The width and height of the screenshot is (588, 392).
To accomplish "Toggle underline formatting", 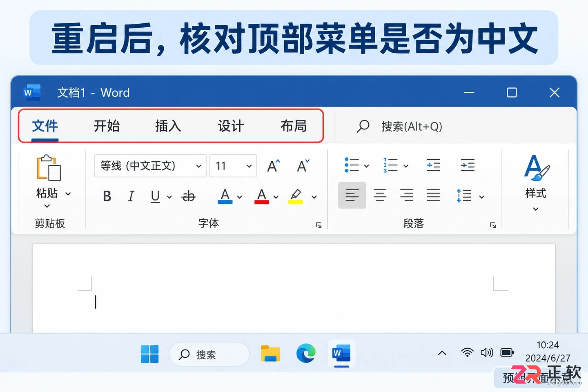I will pos(155,196).
